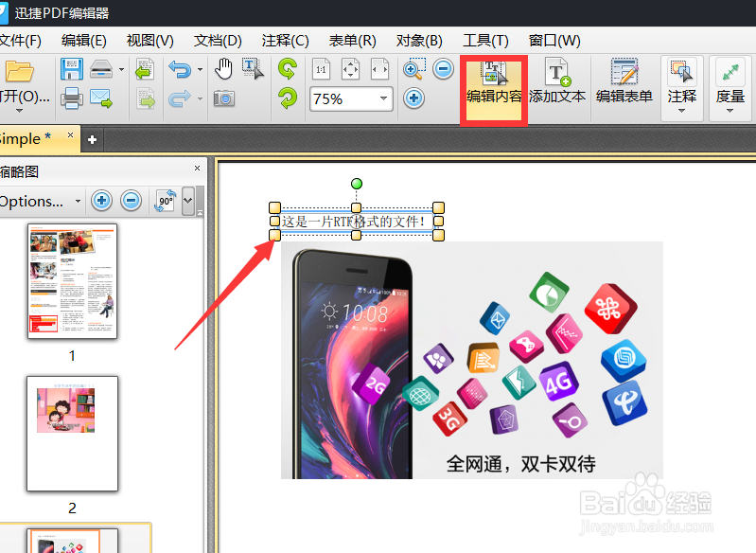Screen dimensions: 756x553
Task: Click the top-right resize handle of text box
Action: coord(438,208)
